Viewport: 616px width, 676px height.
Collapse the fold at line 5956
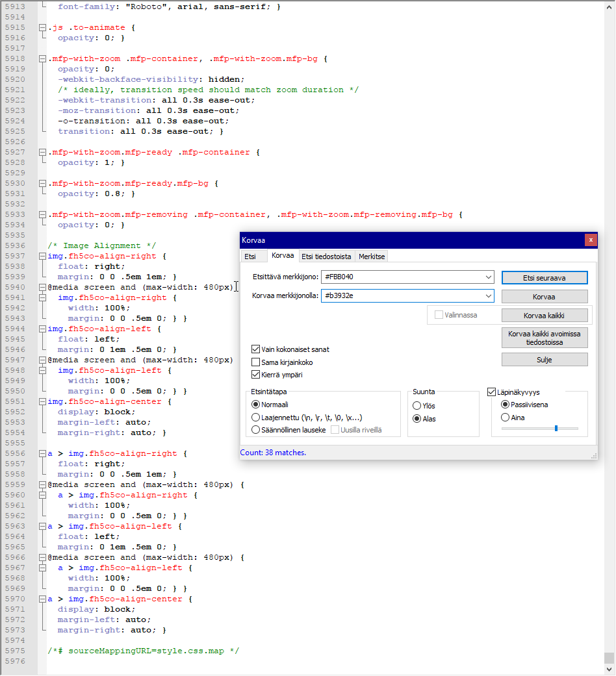coord(42,453)
